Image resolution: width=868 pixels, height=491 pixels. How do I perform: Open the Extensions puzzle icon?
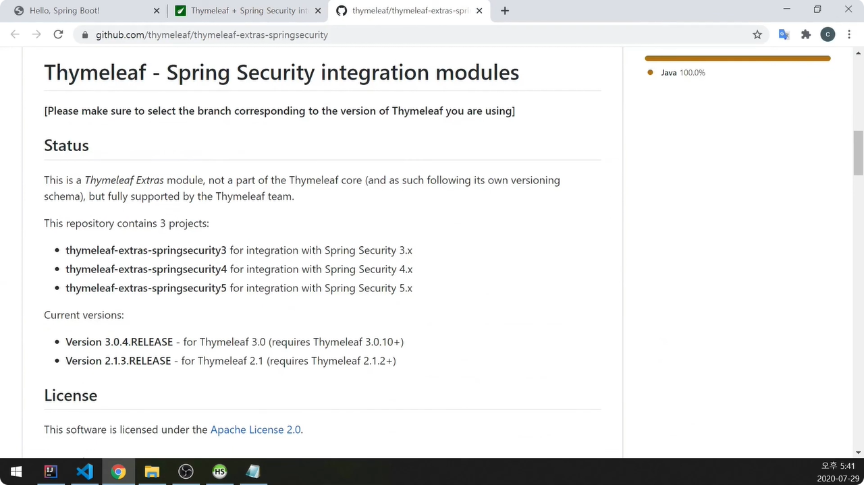806,34
